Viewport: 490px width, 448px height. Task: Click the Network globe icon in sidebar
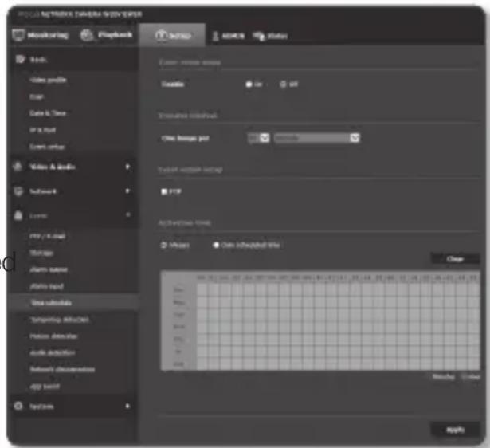pos(18,191)
